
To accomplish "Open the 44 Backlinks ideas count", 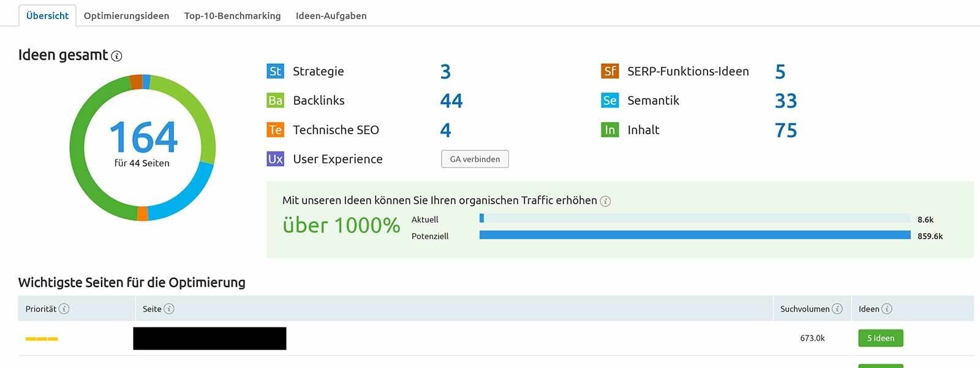I will pyautogui.click(x=451, y=101).
